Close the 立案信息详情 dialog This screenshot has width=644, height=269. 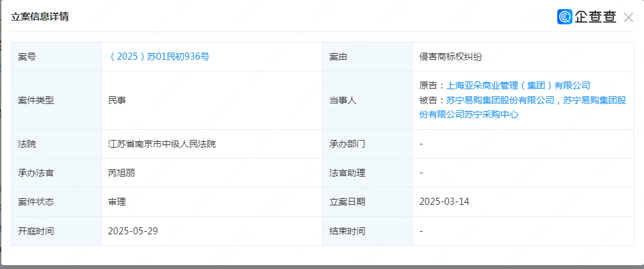pyautogui.click(x=629, y=17)
